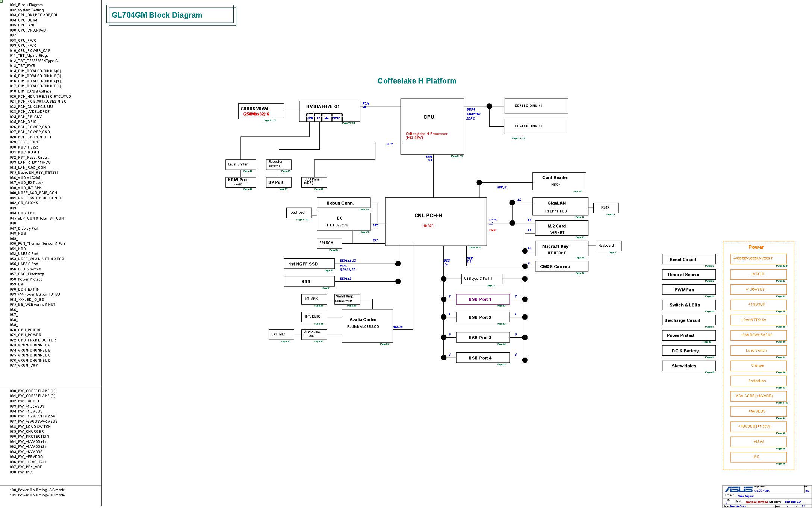The image size is (812, 508).
Task: Select the +VCCIO power rail box
Action: point(758,274)
